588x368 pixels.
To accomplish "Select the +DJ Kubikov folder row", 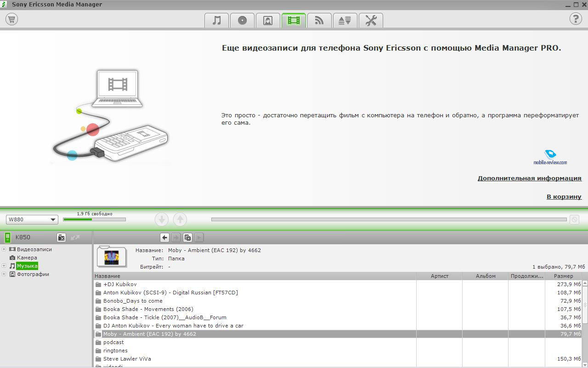I will 338,284.
